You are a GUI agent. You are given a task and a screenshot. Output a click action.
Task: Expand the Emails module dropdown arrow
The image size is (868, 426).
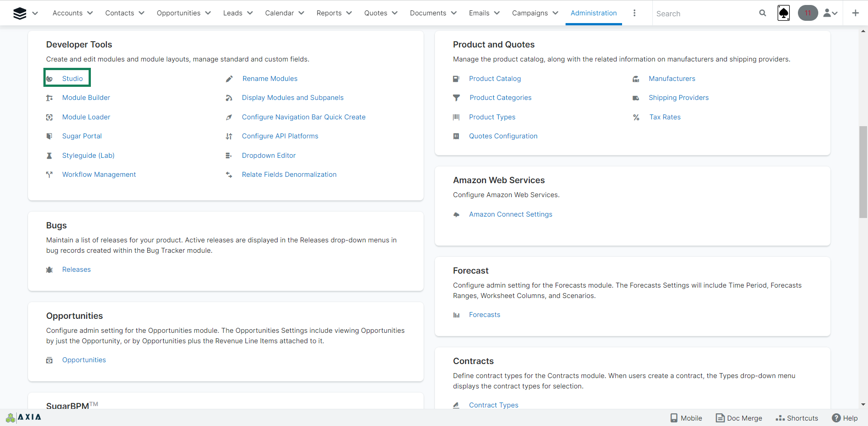(x=497, y=13)
